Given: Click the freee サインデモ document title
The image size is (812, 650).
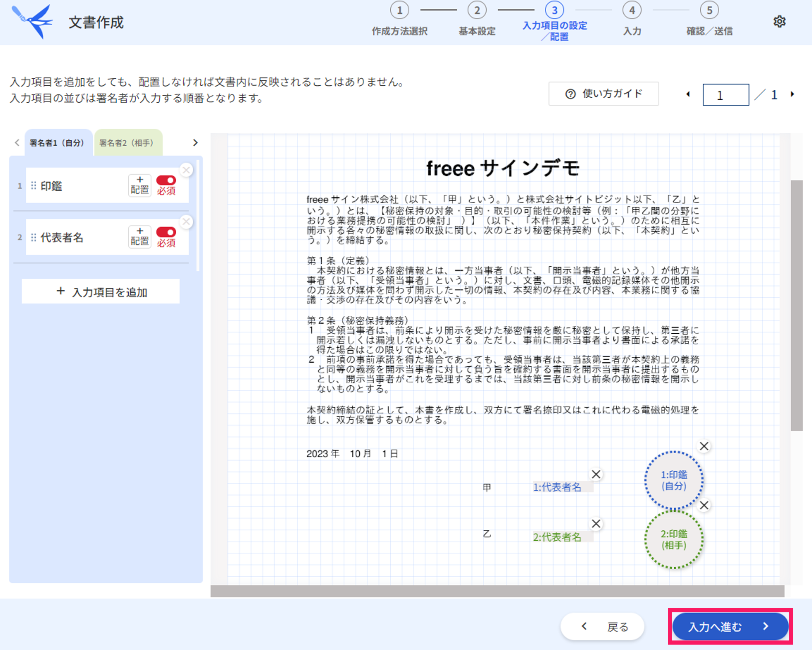Looking at the screenshot, I should coord(503,169).
